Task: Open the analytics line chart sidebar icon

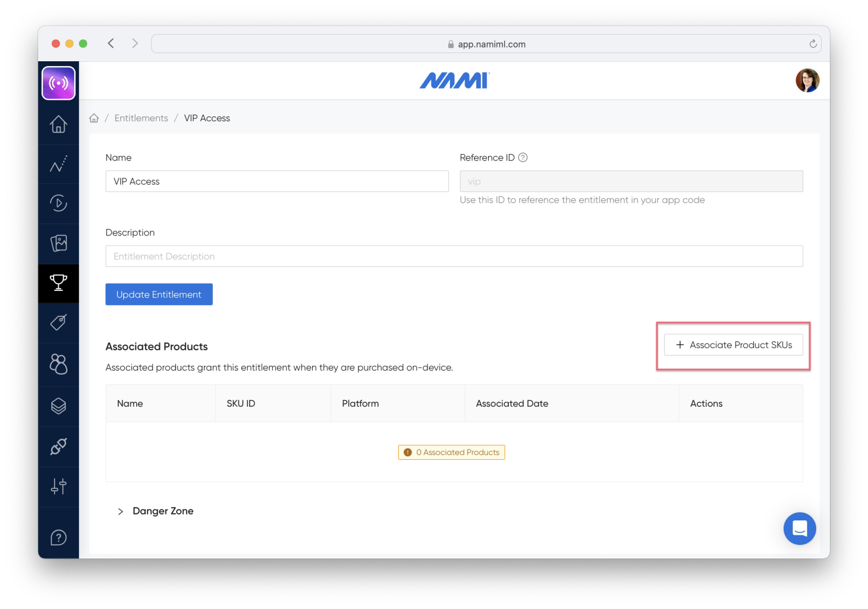Action: (58, 164)
